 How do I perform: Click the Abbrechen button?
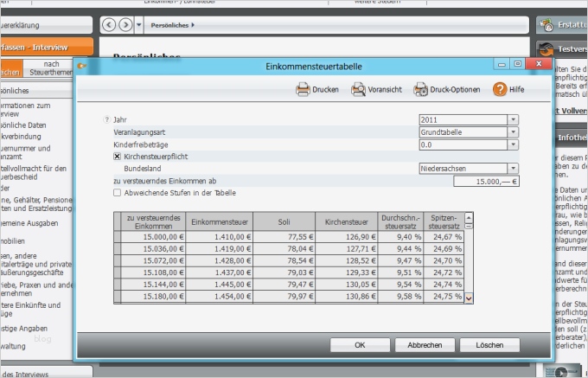425,345
